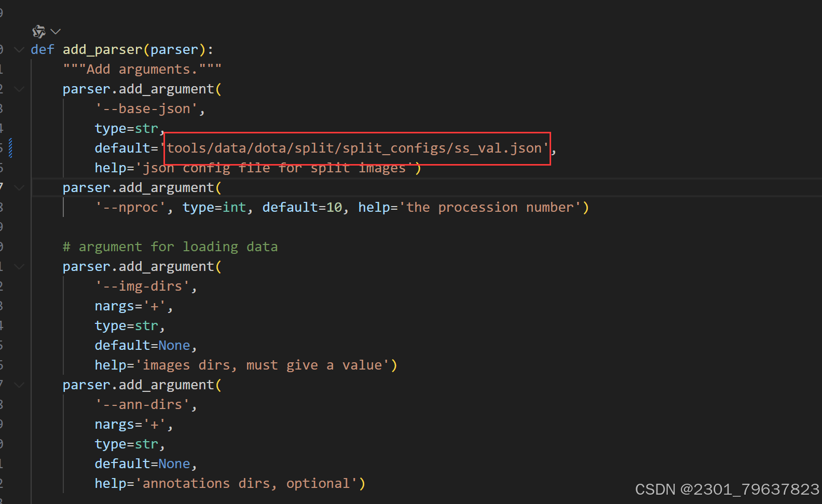This screenshot has width=822, height=504.
Task: Click the '--ann-dirs' string
Action: [x=142, y=405]
